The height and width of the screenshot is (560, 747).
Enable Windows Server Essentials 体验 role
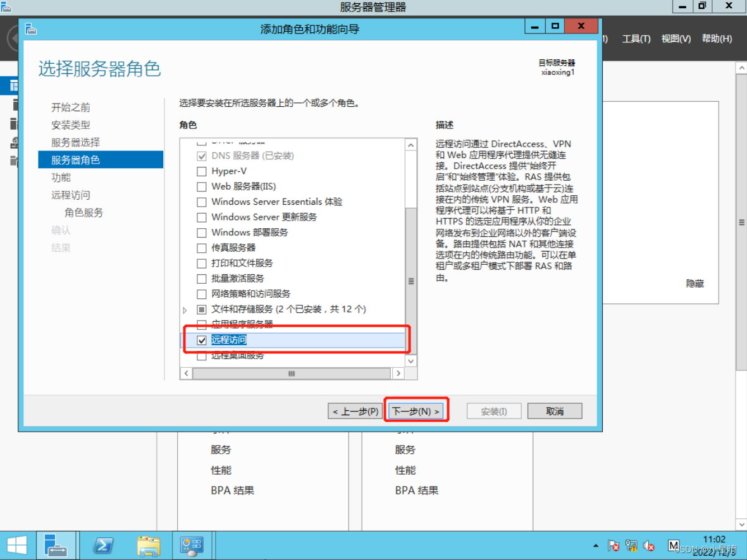point(202,202)
